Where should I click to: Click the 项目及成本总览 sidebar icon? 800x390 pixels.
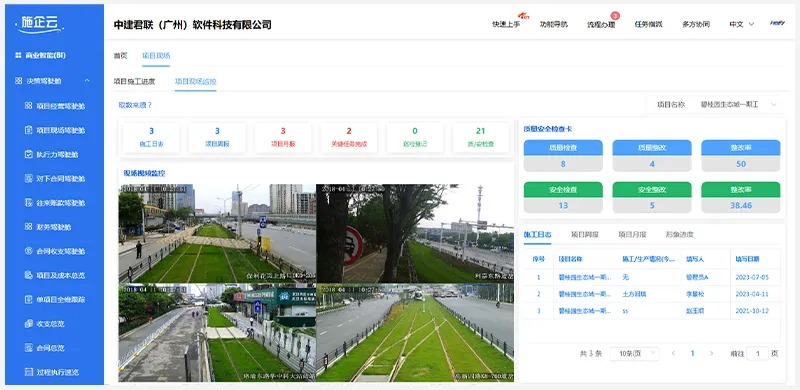(x=29, y=275)
